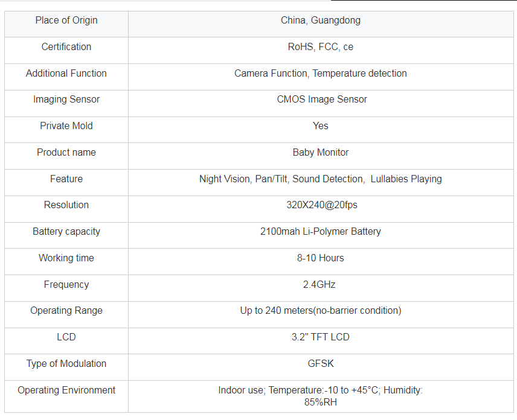Viewport: 517px width, 420px height.
Task: Click the '3.2" TFT LCD' value
Action: 321,337
